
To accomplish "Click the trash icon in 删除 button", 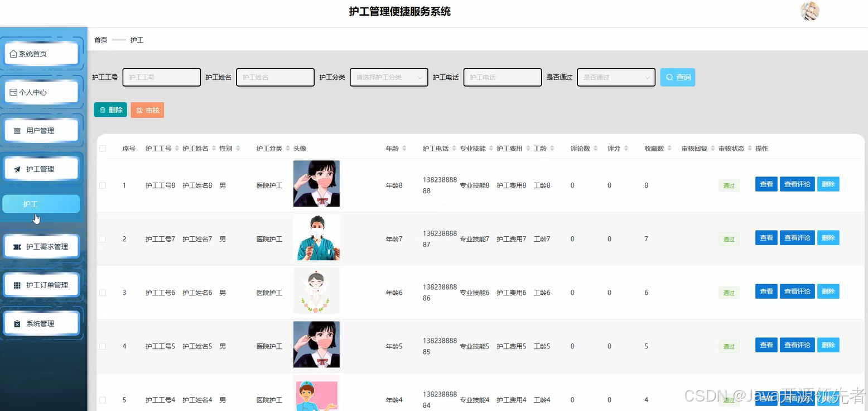I will coord(103,110).
